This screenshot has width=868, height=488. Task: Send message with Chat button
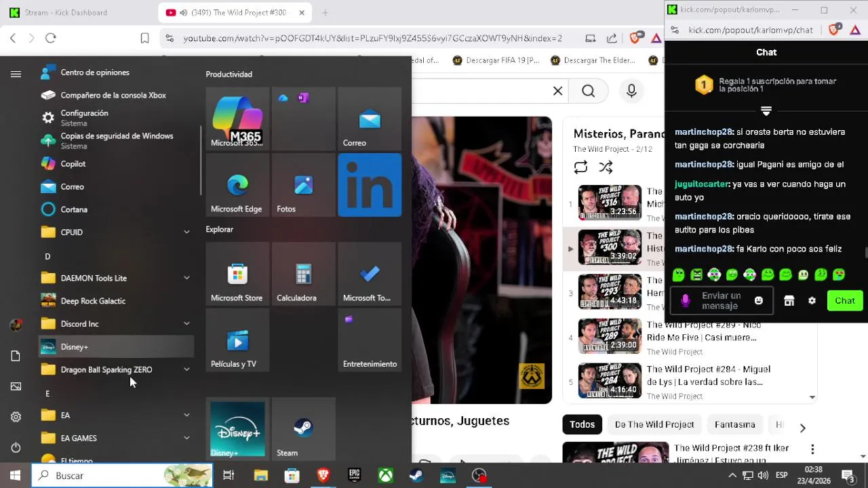845,301
